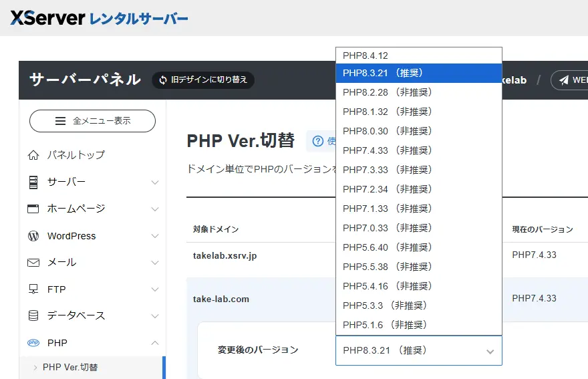Click the 全メニュー表示 button
The width and height of the screenshot is (588, 379).
92,121
